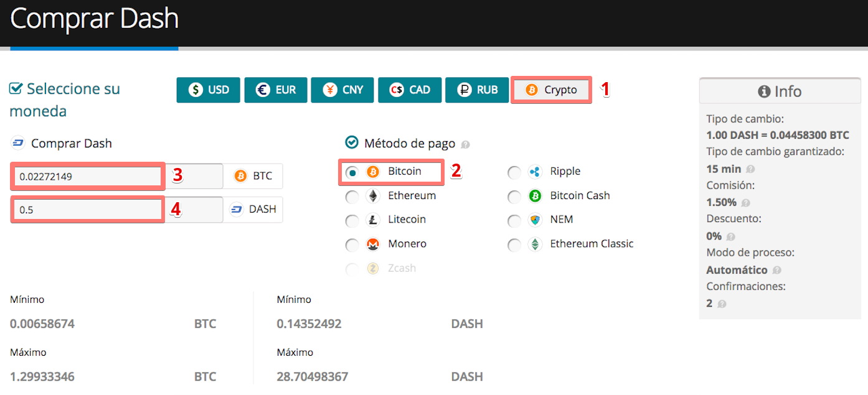Pick CAD as the currency

coord(409,90)
